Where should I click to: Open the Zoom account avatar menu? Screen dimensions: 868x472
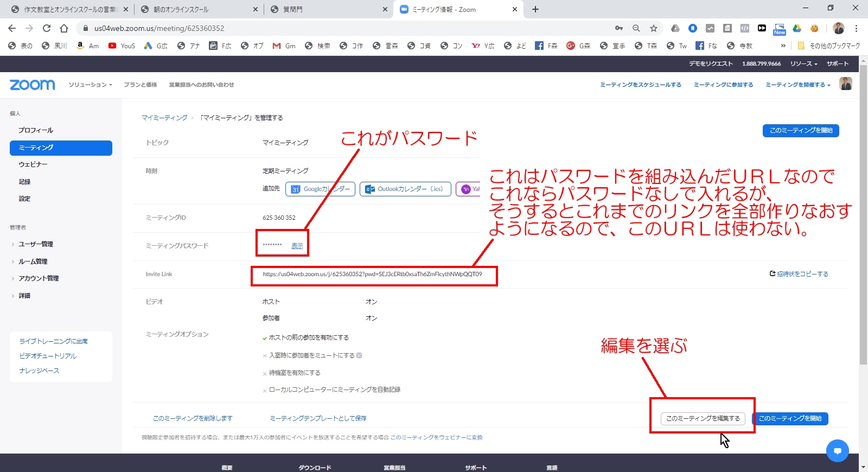[x=846, y=84]
